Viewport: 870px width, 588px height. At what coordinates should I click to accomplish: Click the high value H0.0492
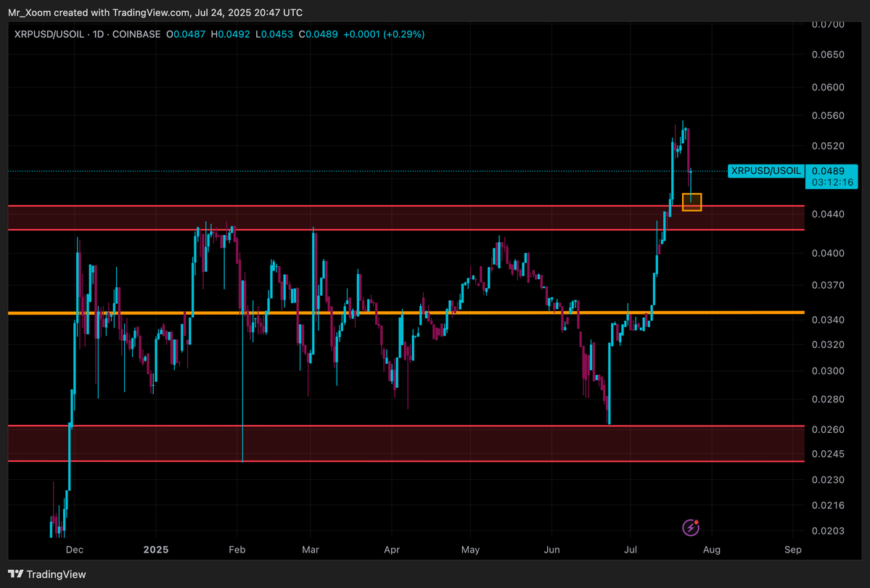[x=230, y=34]
